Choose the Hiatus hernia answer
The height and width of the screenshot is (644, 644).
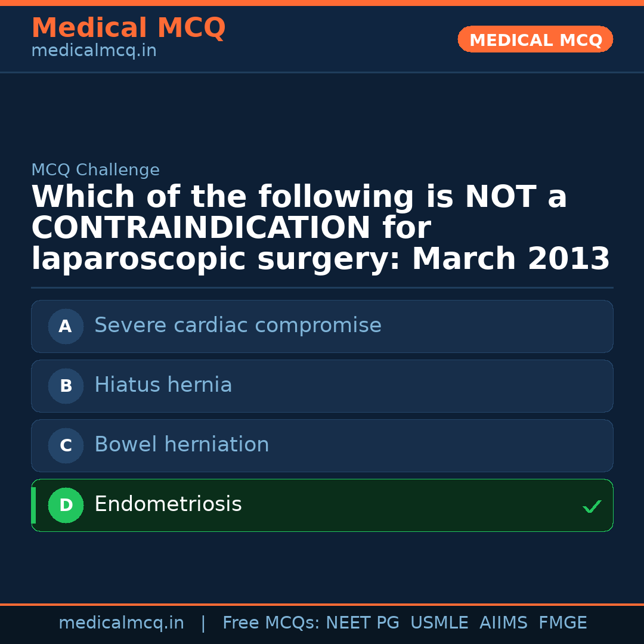click(163, 385)
